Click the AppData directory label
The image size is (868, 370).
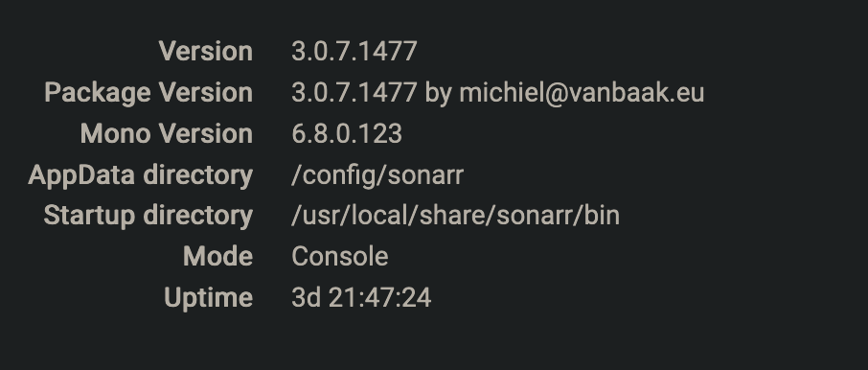click(x=141, y=175)
